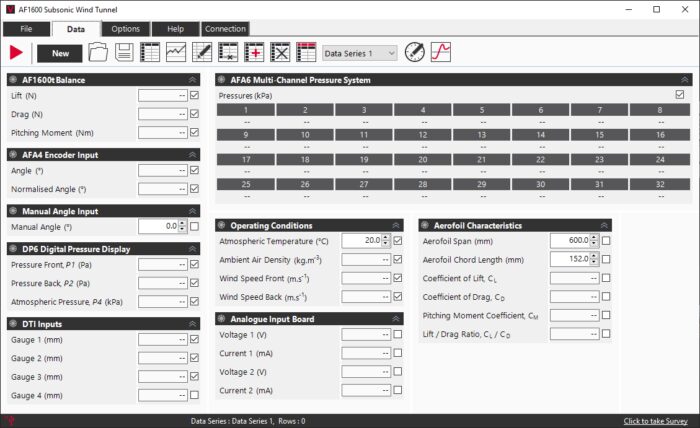The image size is (700, 428).
Task: Click the edit table pencil icon
Action: point(202,53)
